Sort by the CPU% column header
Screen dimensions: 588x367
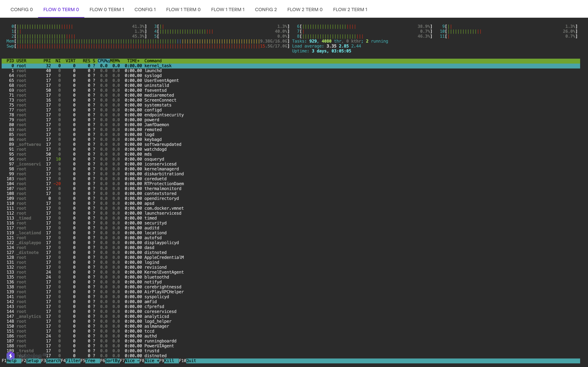(x=103, y=61)
